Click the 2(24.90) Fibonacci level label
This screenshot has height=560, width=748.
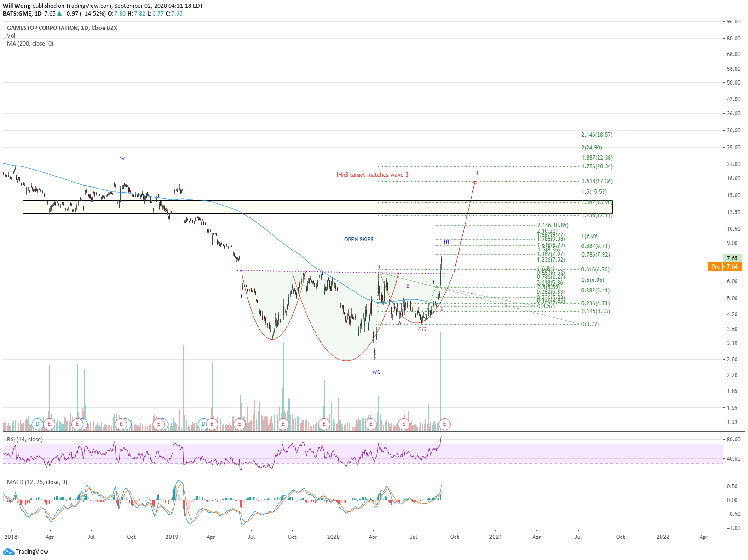(x=592, y=148)
